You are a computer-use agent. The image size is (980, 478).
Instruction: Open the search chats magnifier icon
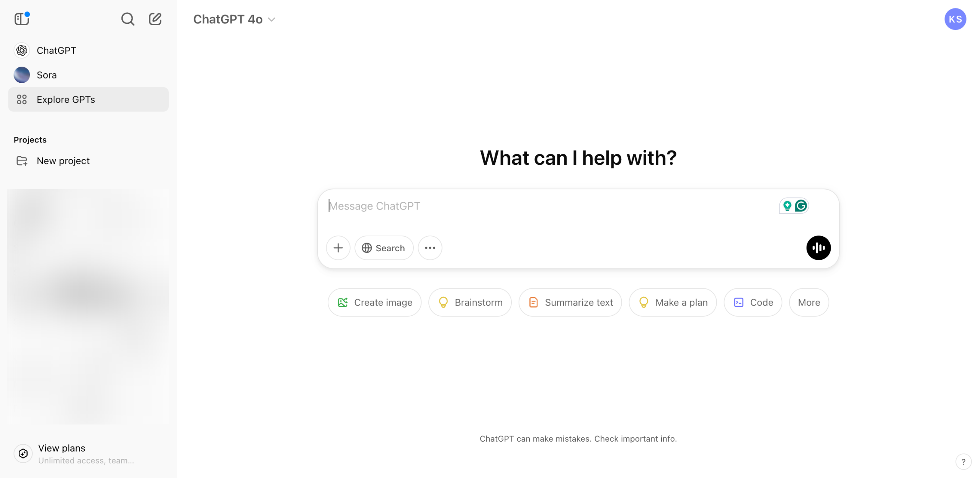pos(127,19)
